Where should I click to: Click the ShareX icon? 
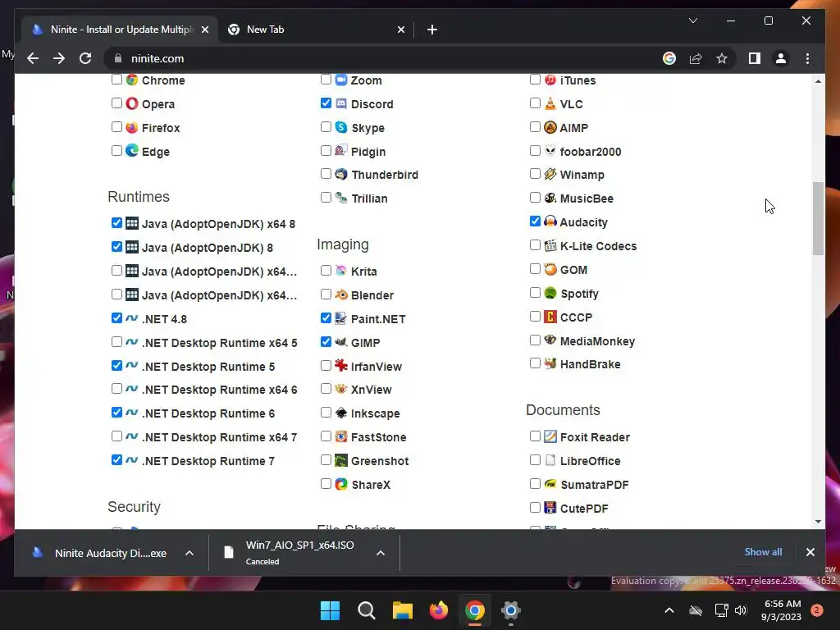[341, 484]
